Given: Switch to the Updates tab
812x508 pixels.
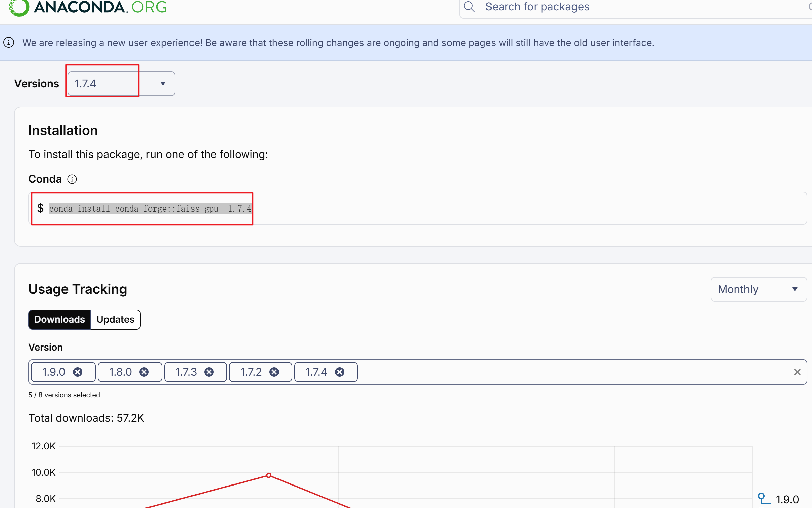Looking at the screenshot, I should pyautogui.click(x=115, y=320).
